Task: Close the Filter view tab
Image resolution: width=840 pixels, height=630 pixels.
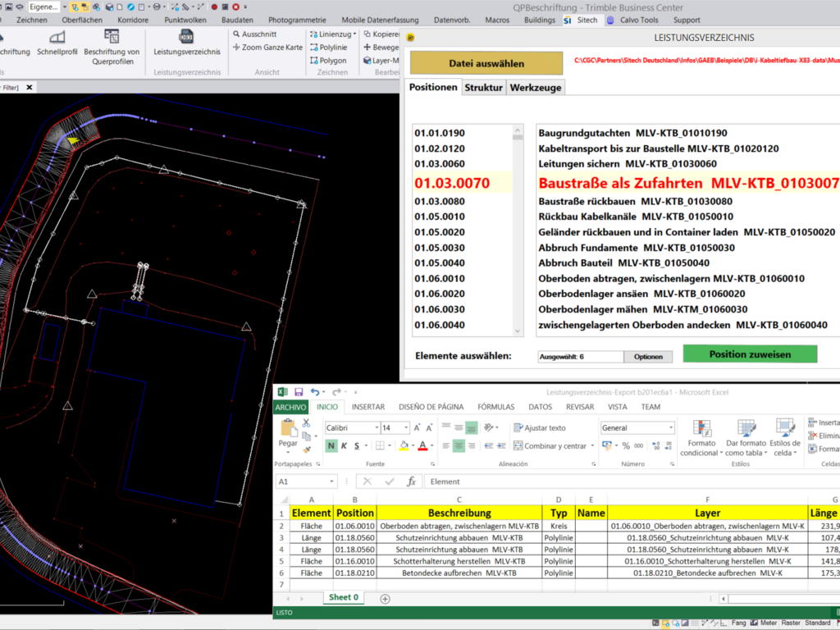Action: [30, 87]
